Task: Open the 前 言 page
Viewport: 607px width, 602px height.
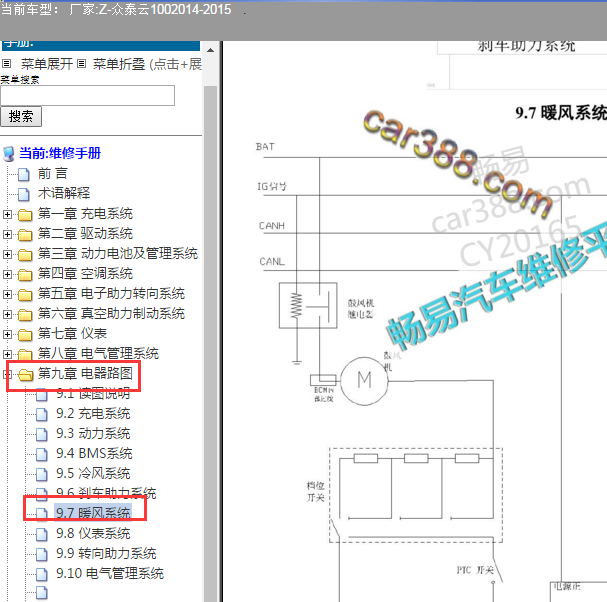Action: tap(53, 173)
